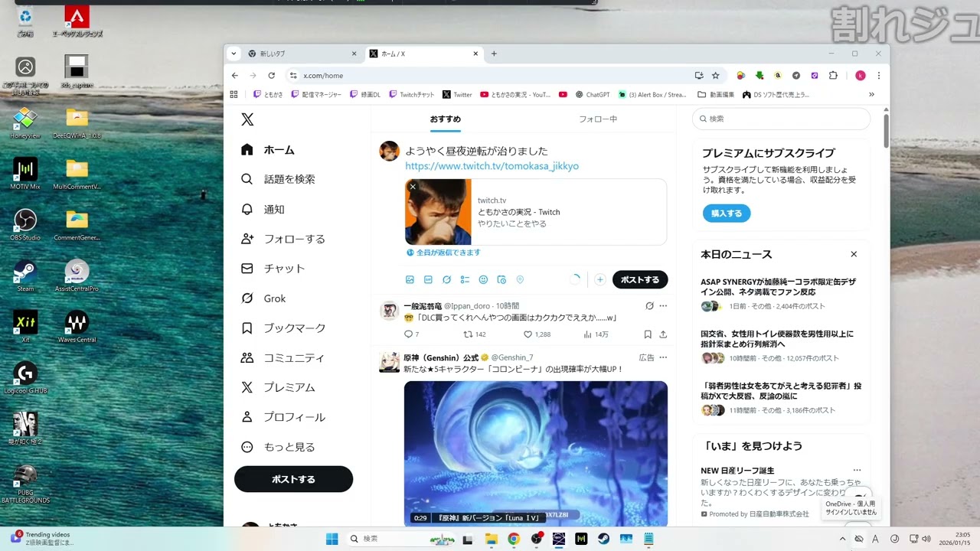The image size is (980, 551).
Task: Add a GIF to the post
Action: pos(428,280)
